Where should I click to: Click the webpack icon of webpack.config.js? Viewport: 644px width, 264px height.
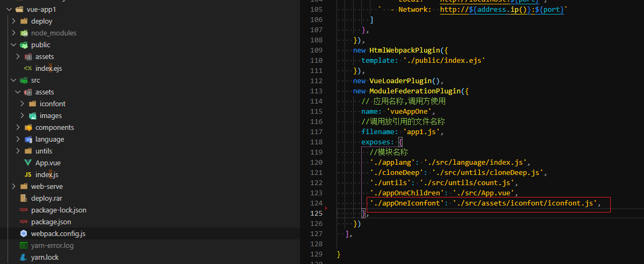pos(24,233)
